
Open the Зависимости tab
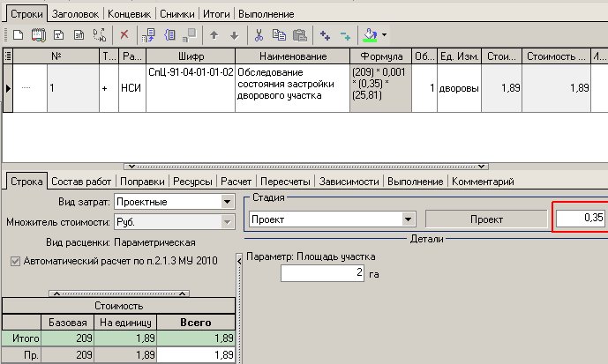coord(349,182)
